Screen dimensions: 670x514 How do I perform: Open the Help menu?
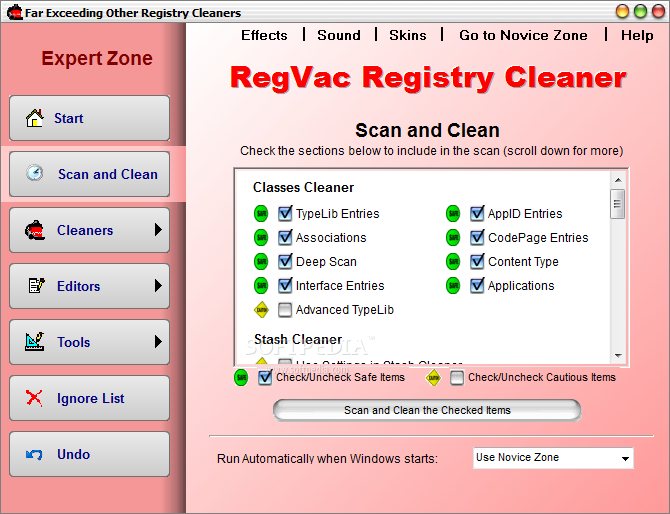pyautogui.click(x=637, y=35)
